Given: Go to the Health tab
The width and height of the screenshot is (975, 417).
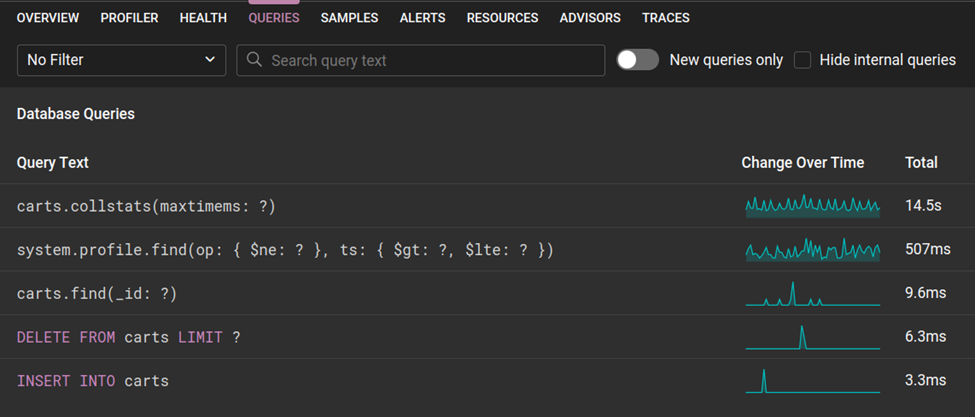Looking at the screenshot, I should coord(203,18).
